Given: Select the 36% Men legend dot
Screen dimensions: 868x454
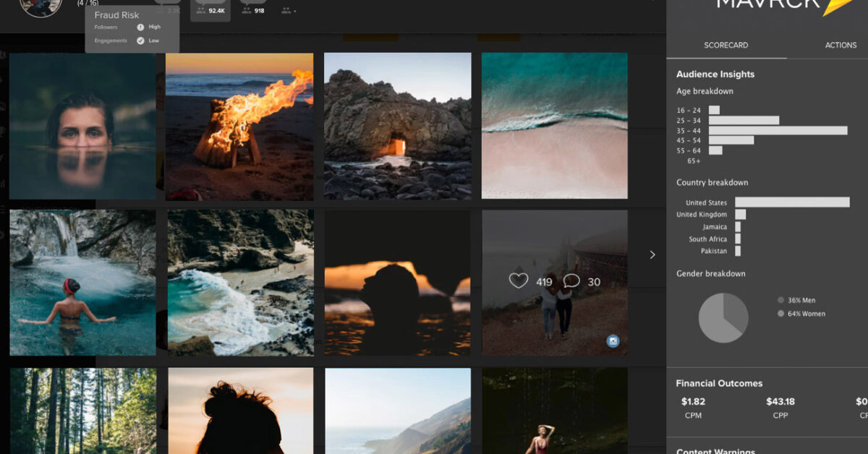Looking at the screenshot, I should point(780,300).
